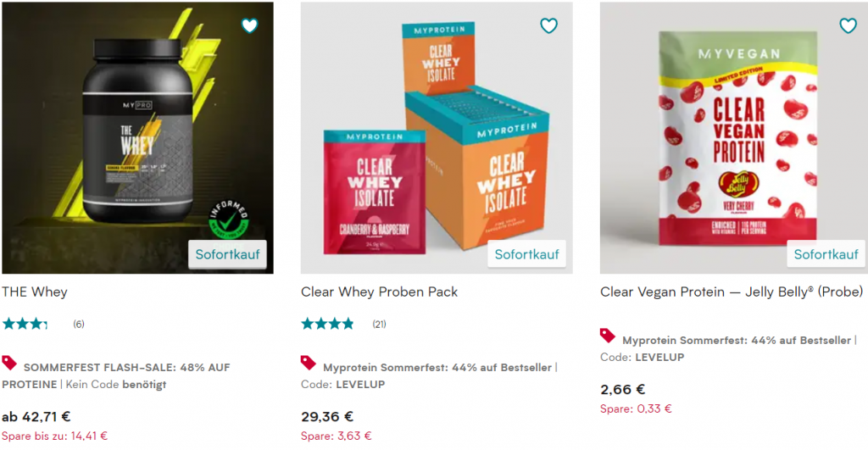Toggle wishlist heart on Clear Whey Proben Pack
868x450 pixels.
(548, 26)
